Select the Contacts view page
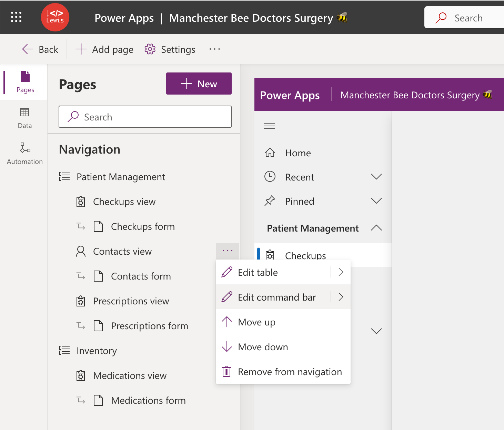504x430 pixels. point(122,251)
